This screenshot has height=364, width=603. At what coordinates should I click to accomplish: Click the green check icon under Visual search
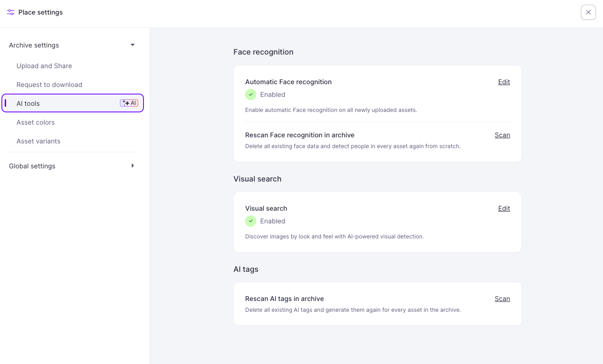click(x=251, y=221)
